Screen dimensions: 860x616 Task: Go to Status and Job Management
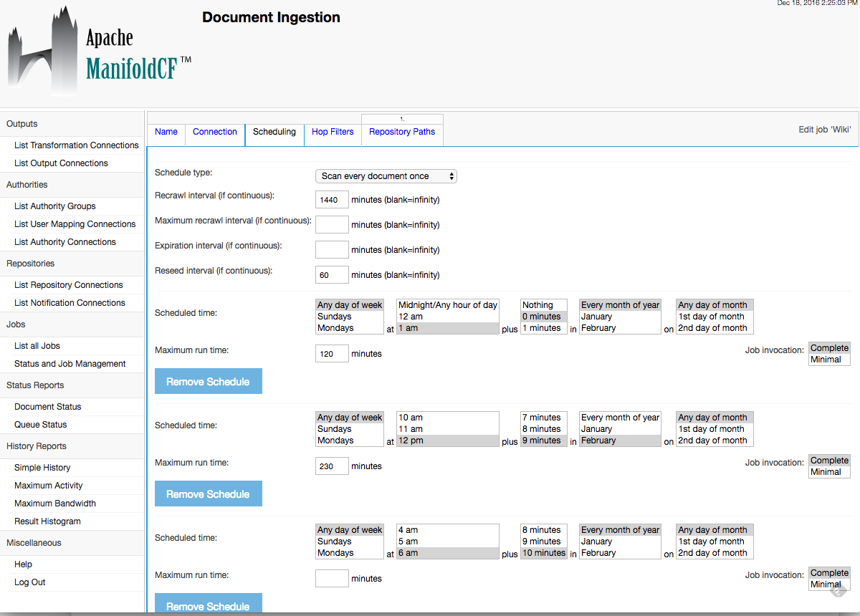(x=70, y=364)
